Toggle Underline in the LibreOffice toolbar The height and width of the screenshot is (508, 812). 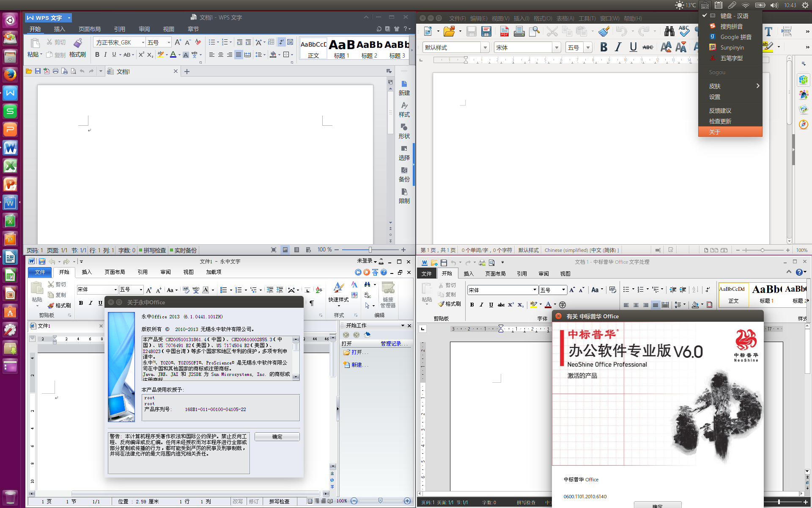(x=633, y=47)
